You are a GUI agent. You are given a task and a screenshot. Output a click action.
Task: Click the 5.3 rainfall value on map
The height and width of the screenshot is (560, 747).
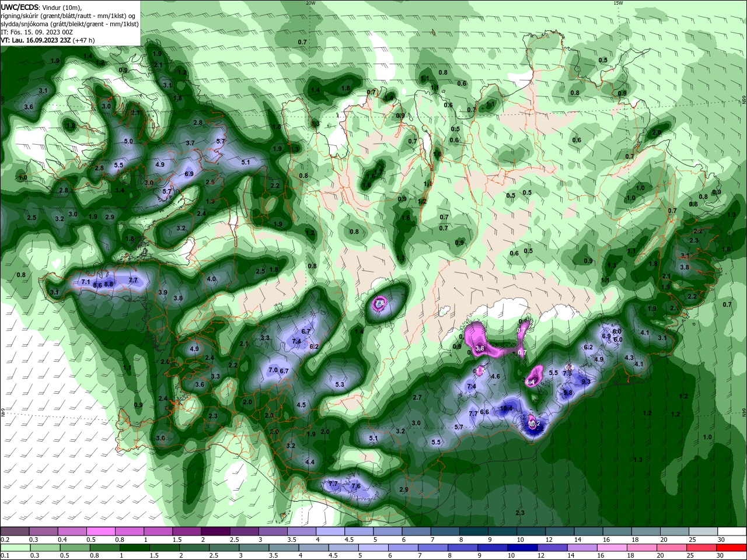[340, 384]
